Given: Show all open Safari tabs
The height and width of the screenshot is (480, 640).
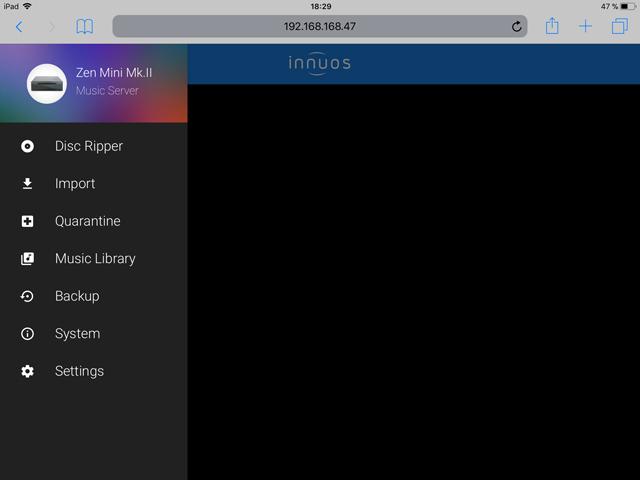Looking at the screenshot, I should (x=619, y=27).
